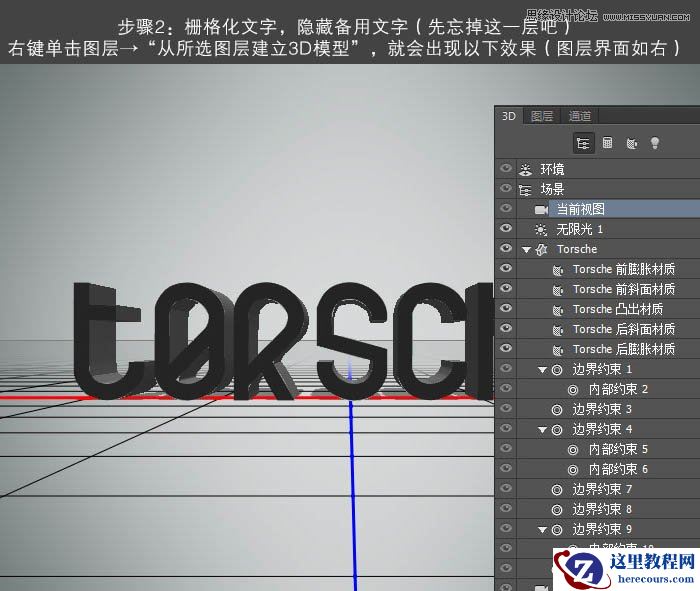Click constraint icon of 边界约束 9

(557, 529)
